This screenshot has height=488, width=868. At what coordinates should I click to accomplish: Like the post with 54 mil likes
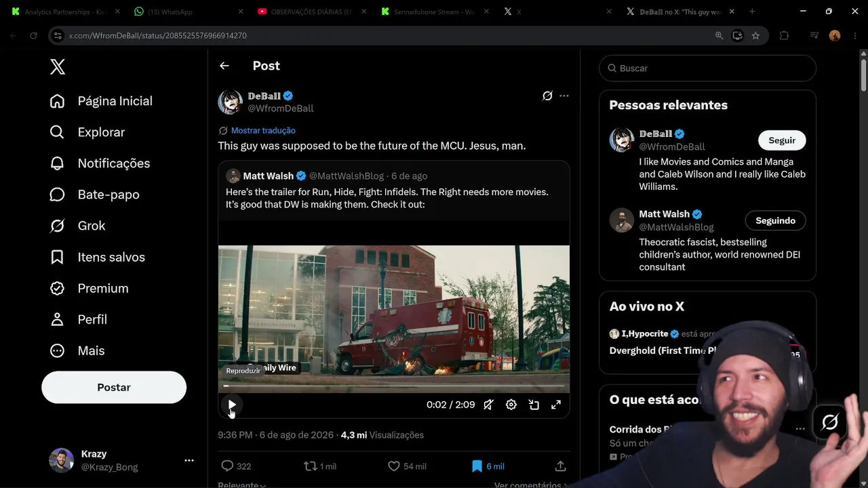[407, 466]
